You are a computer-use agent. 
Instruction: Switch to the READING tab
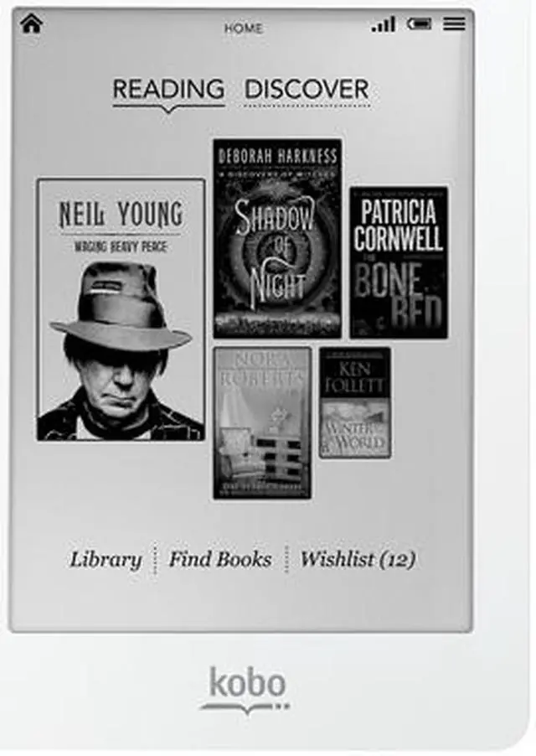[168, 89]
